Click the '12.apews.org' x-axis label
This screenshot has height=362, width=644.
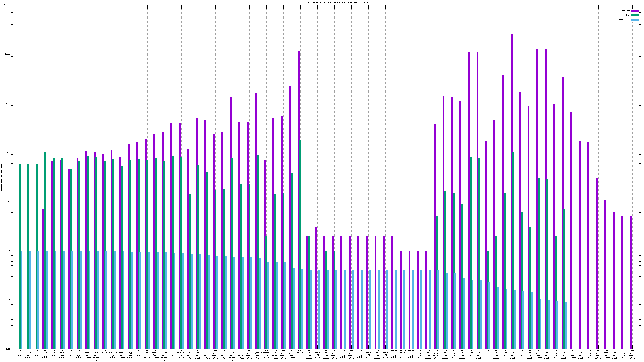click(573, 354)
